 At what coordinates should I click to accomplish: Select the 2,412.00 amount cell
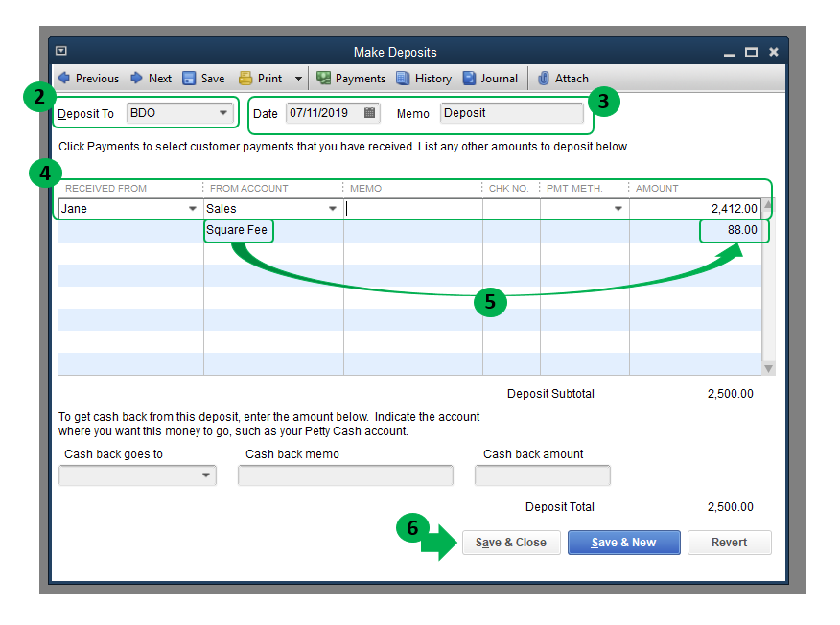pos(695,209)
